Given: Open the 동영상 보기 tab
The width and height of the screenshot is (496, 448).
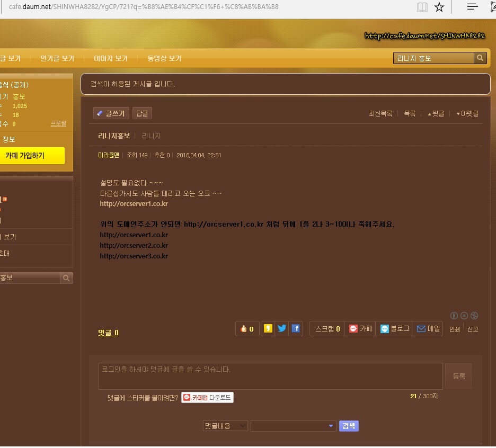Looking at the screenshot, I should pyautogui.click(x=164, y=58).
